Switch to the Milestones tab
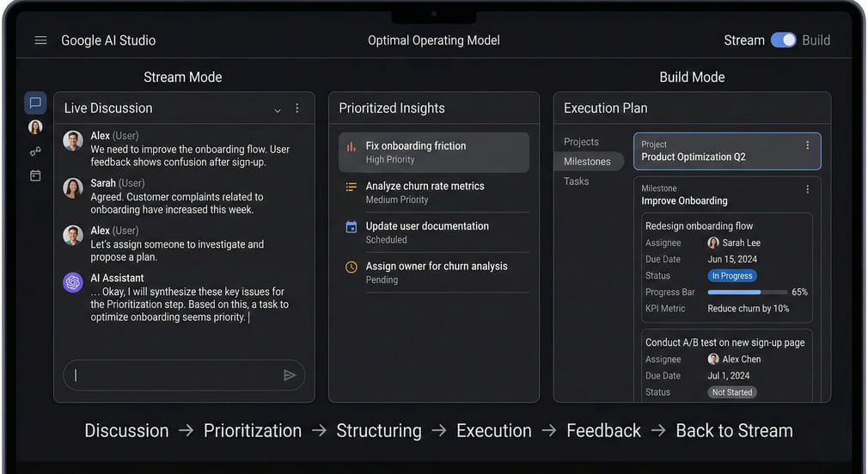This screenshot has width=868, height=474. pos(587,162)
